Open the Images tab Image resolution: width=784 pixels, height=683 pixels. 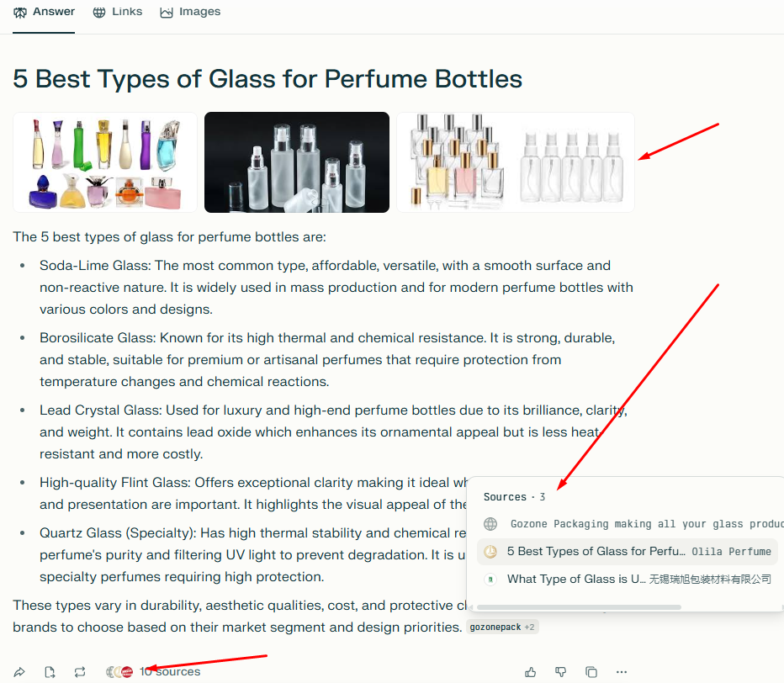pos(190,12)
